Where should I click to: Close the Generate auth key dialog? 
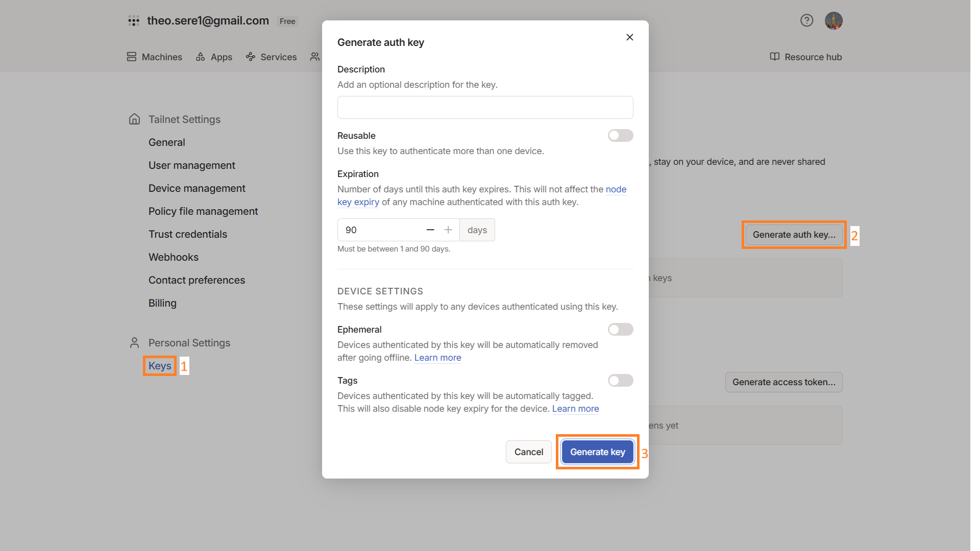(x=629, y=37)
